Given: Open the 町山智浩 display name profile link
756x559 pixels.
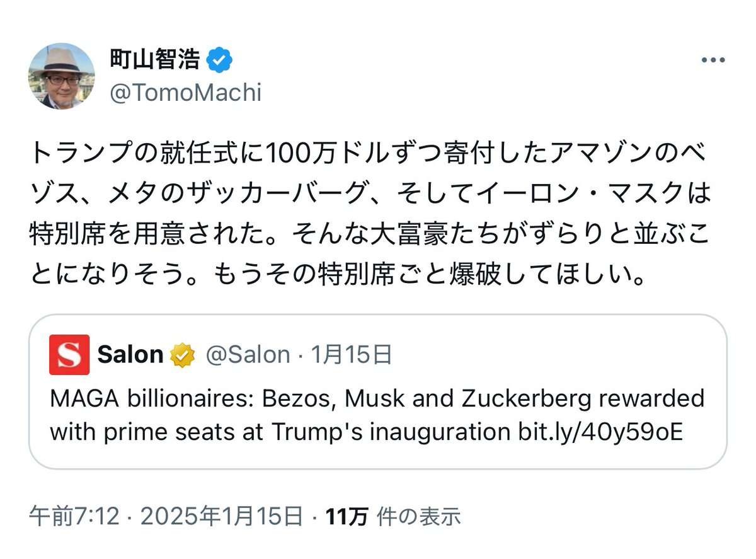Looking at the screenshot, I should click(155, 60).
